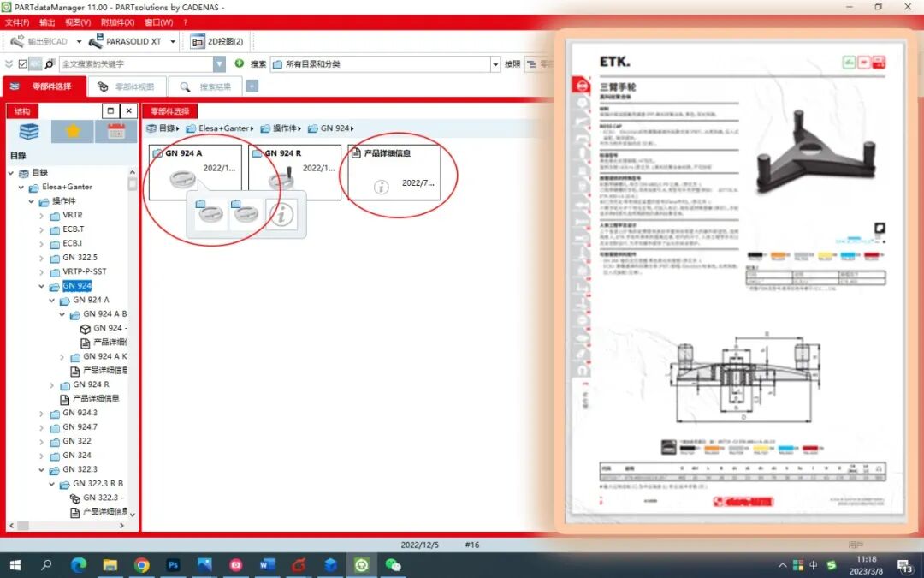Click the small add-tab plus button

coord(252,86)
